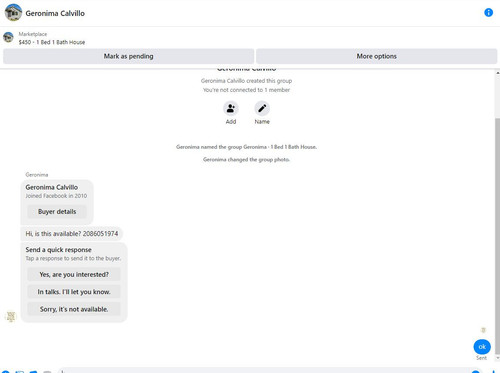This screenshot has height=373, width=500.
Task: Click the "Marketplace" label above the listing title
Action: [33, 34]
